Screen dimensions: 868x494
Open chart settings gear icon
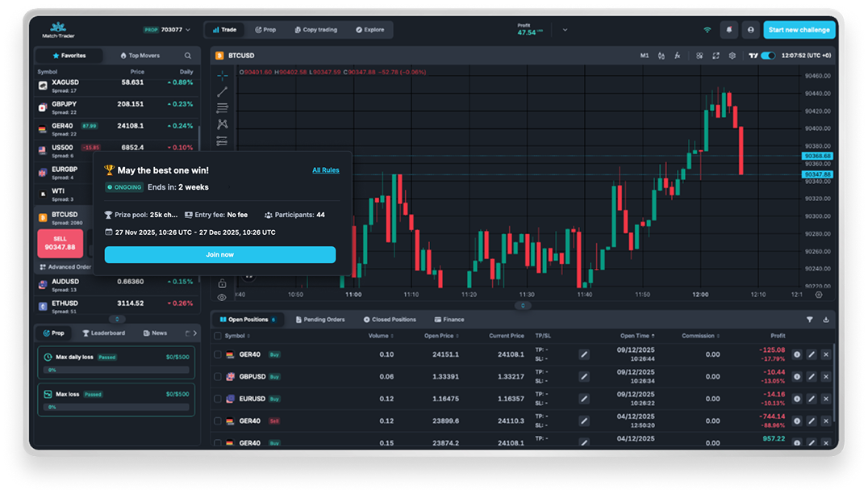[x=732, y=56]
